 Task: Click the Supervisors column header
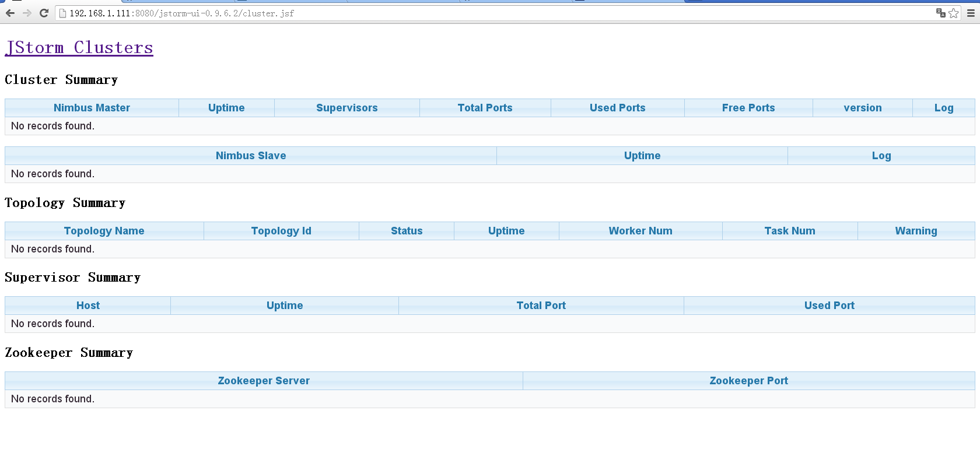pos(347,108)
